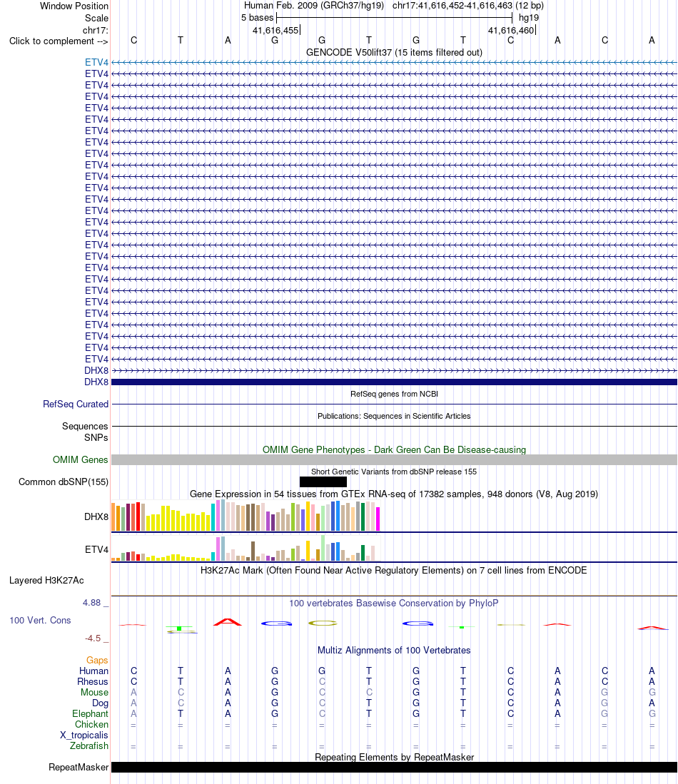Open the DHX8 GTEx tissue bar chart
Image resolution: width=678 pixels, height=784 pixels.
[246, 516]
